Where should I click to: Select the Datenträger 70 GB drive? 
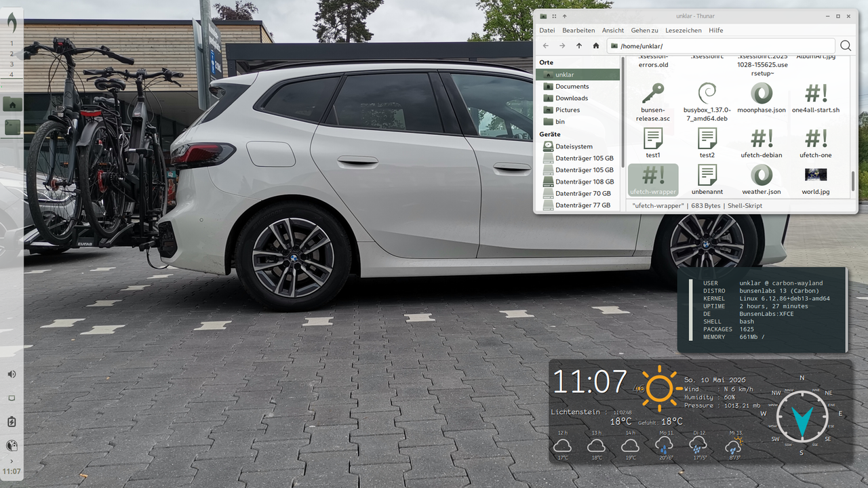click(578, 193)
